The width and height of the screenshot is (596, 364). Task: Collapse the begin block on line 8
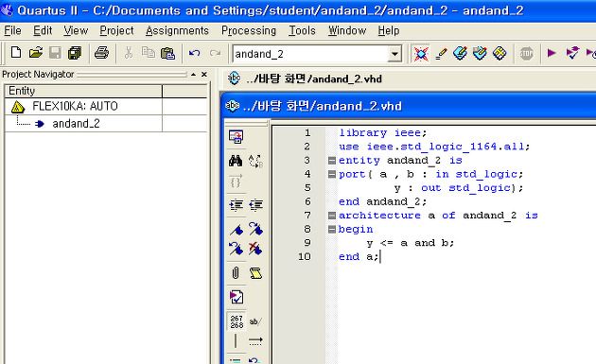(332, 229)
